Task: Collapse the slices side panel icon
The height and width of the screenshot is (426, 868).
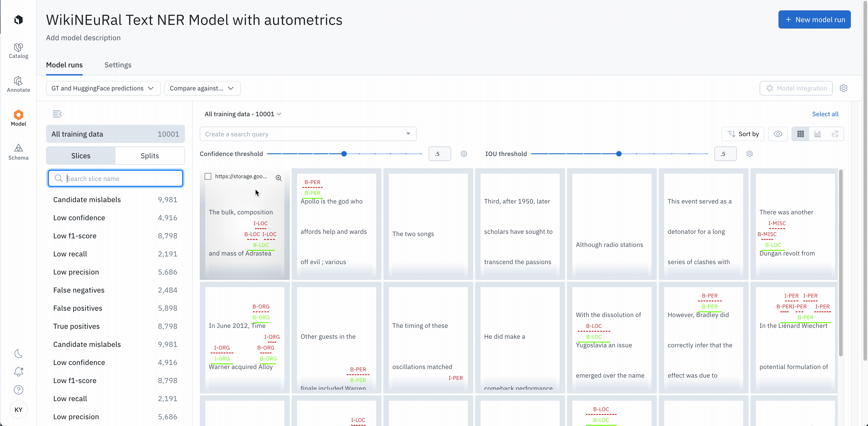Action: (x=57, y=114)
